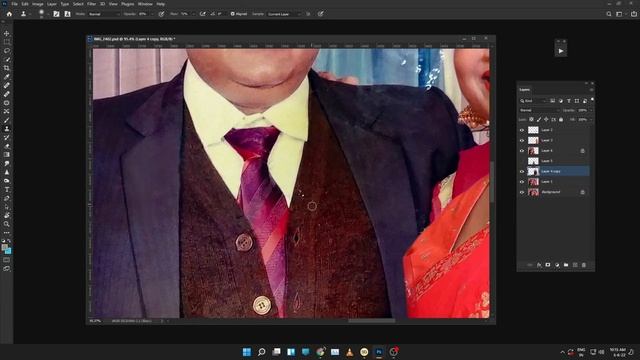640x360 pixels.
Task: Add a layer mask in Layers panel
Action: point(548,265)
